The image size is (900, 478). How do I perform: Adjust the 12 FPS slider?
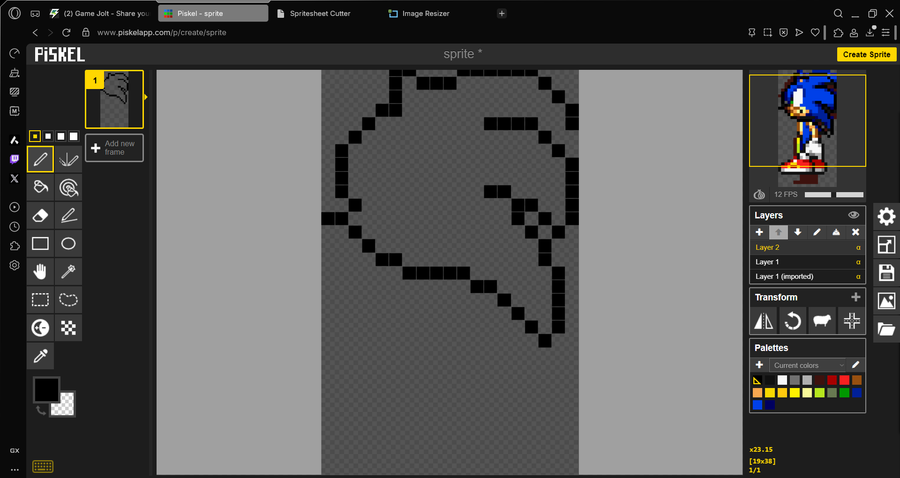[834, 195]
